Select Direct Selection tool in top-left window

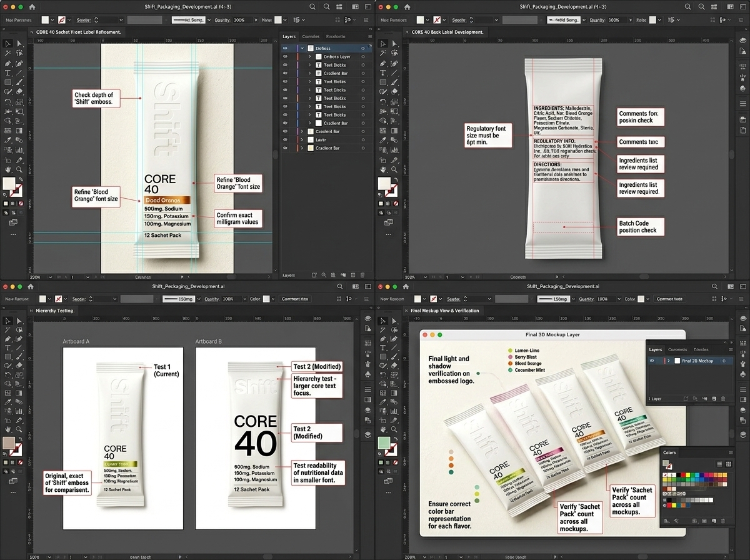19,44
